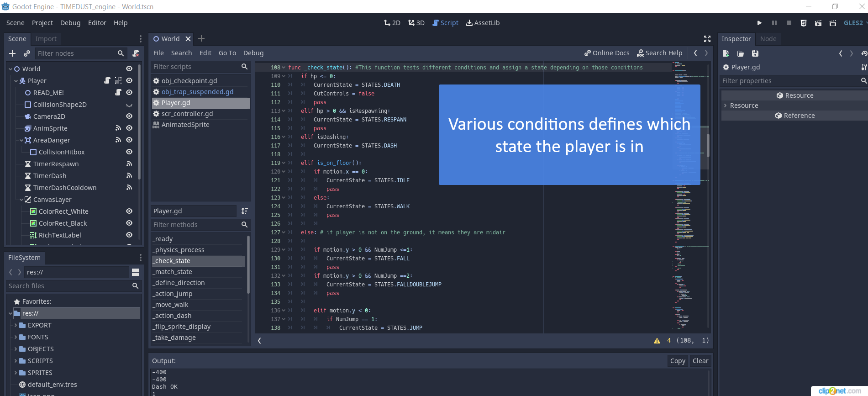This screenshot has width=868, height=396.
Task: Switch to the Import tab
Action: (46, 39)
